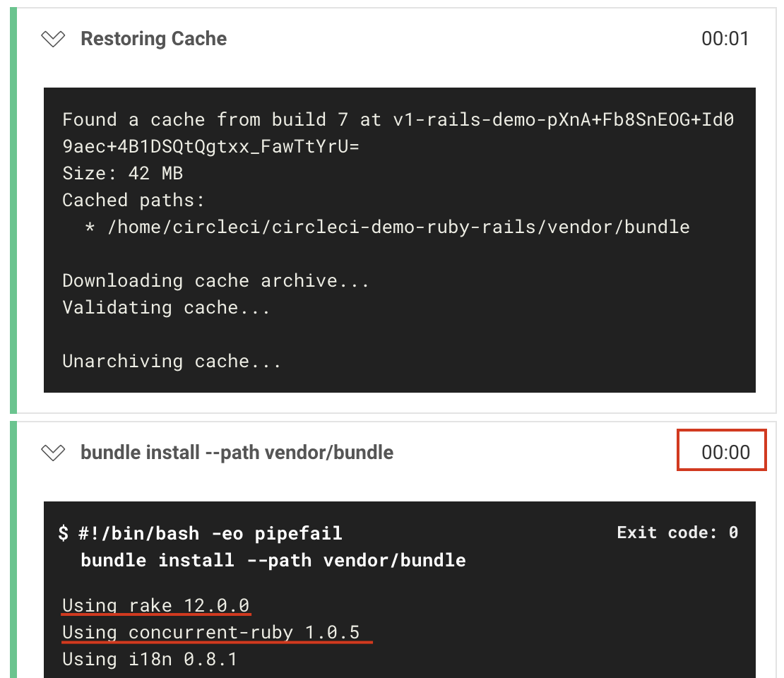Click the 00:01 duration of Restoring Cache
This screenshot has width=784, height=678.
725,39
